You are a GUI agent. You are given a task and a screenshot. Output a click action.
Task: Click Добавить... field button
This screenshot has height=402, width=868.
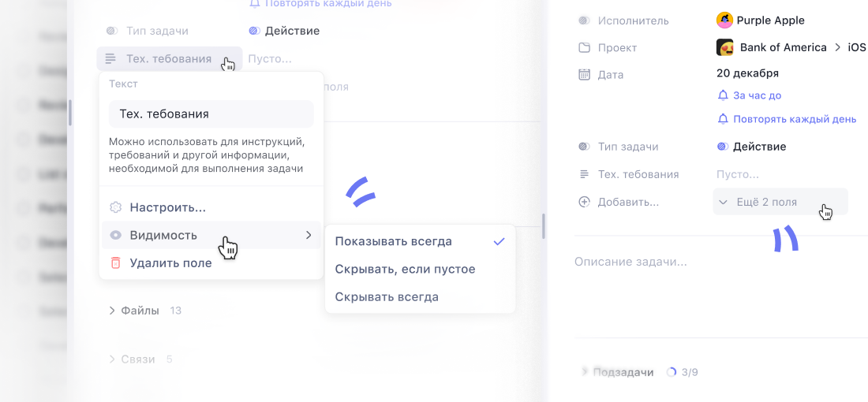628,202
